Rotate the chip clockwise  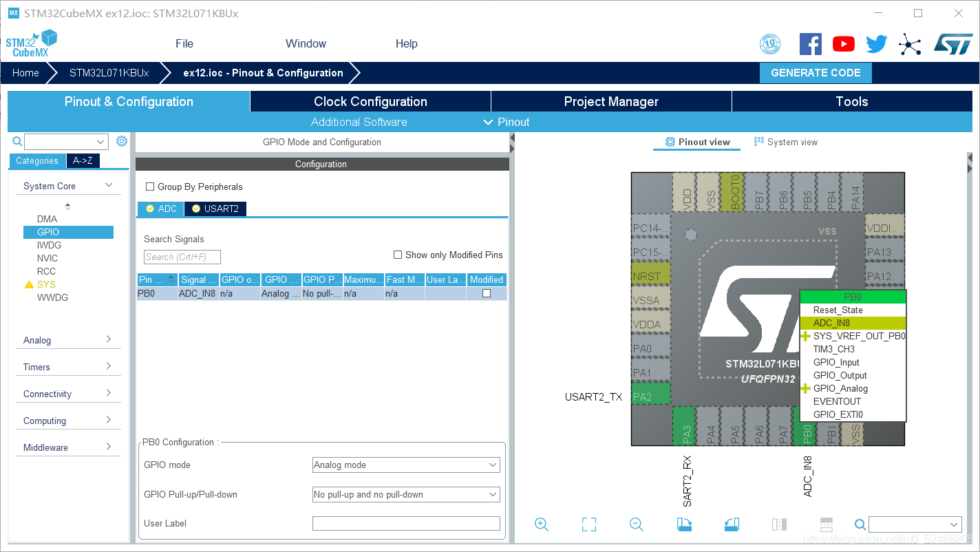[684, 524]
